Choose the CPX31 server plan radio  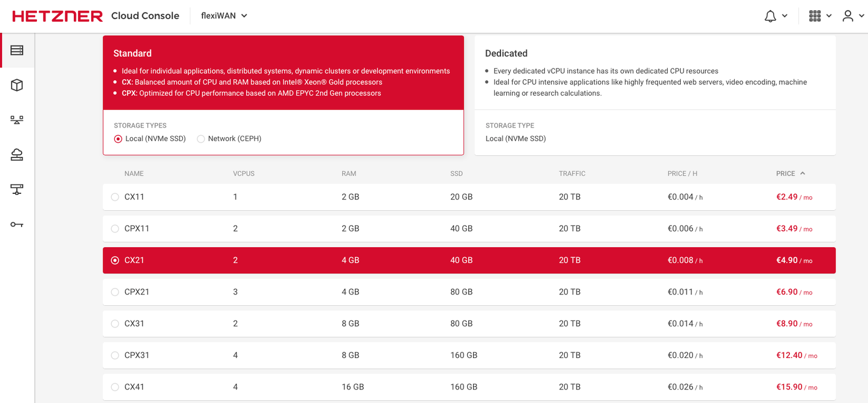click(115, 356)
